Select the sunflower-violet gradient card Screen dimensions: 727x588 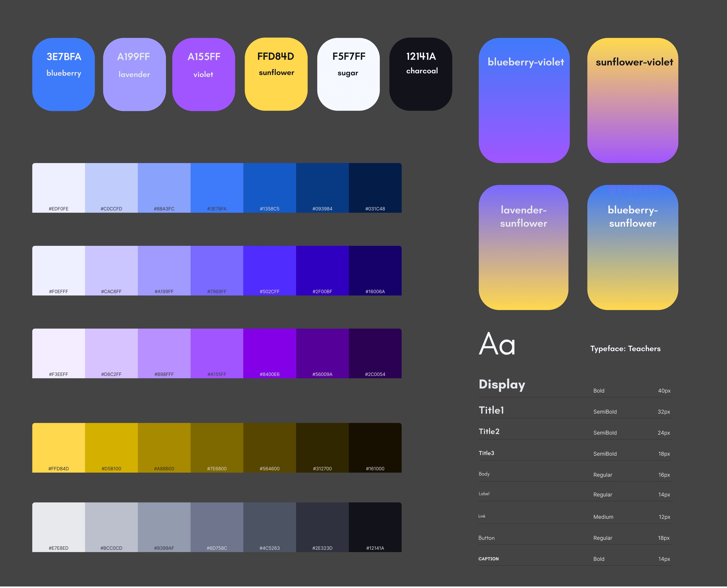click(633, 101)
